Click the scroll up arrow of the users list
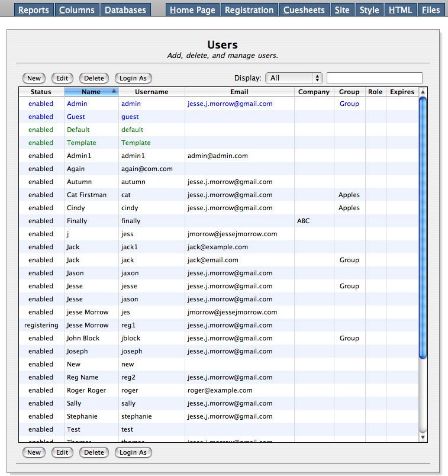 423,92
